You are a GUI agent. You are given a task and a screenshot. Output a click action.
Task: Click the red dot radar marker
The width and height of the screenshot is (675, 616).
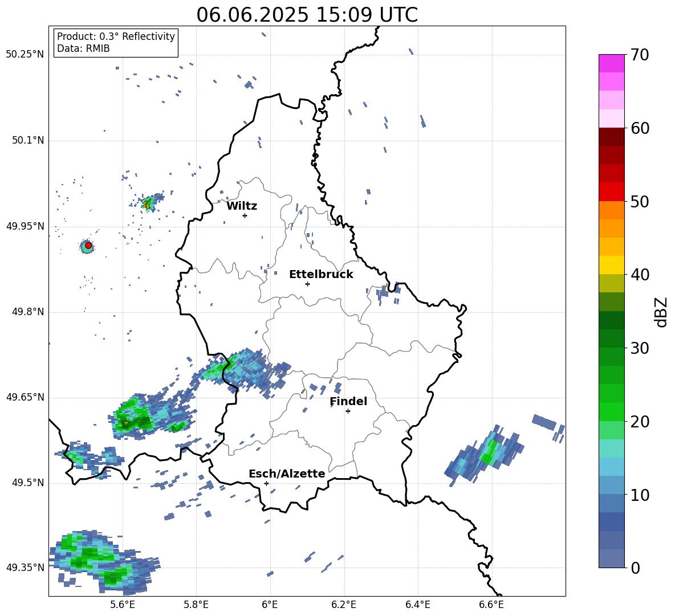(x=88, y=246)
